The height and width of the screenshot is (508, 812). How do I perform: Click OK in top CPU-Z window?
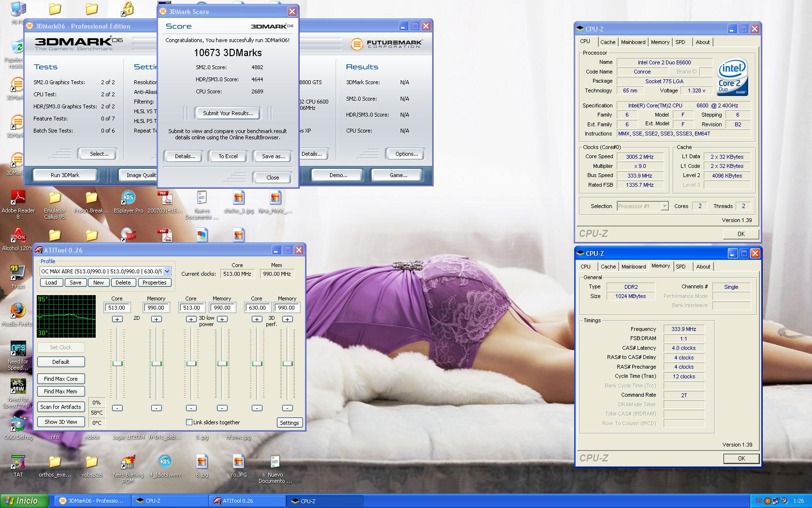(740, 234)
